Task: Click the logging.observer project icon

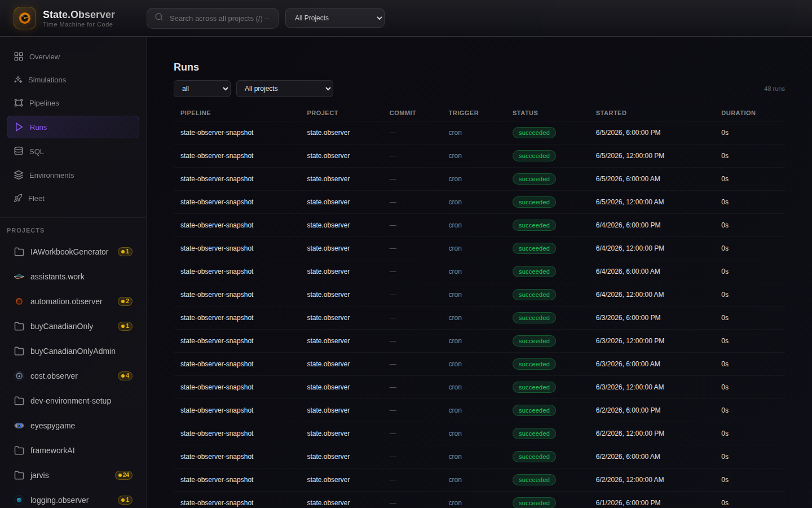Action: (19, 500)
